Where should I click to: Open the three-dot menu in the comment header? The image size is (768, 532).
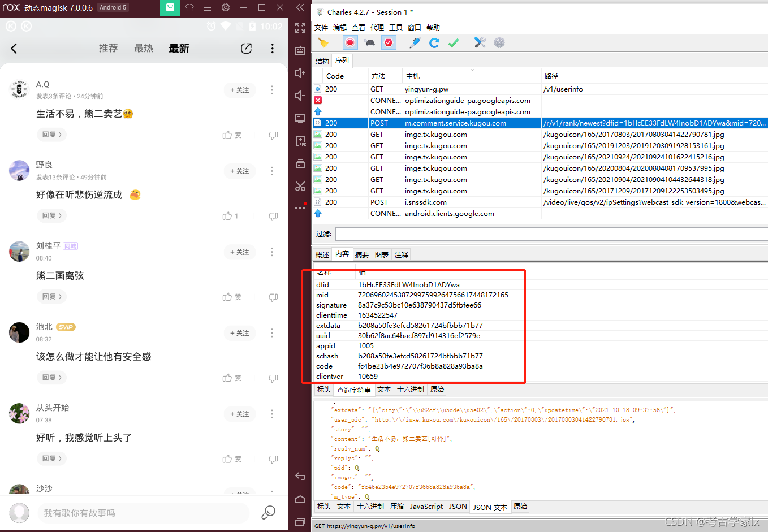pyautogui.click(x=273, y=49)
